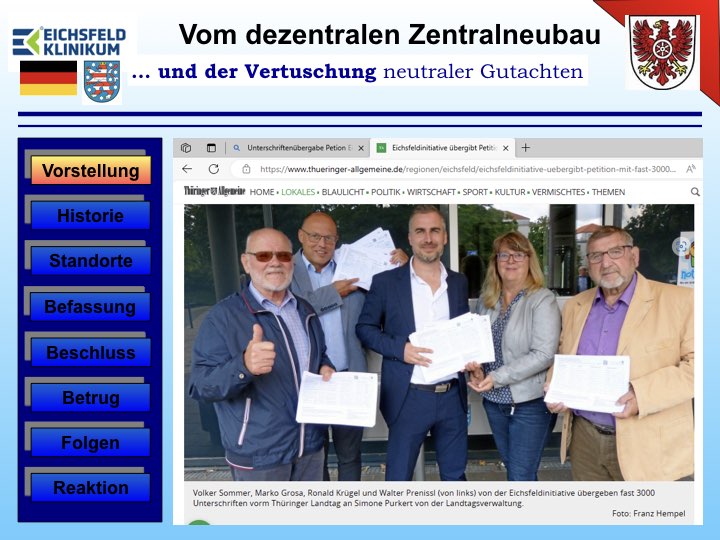Click the search magnifier on the news site

click(x=695, y=192)
